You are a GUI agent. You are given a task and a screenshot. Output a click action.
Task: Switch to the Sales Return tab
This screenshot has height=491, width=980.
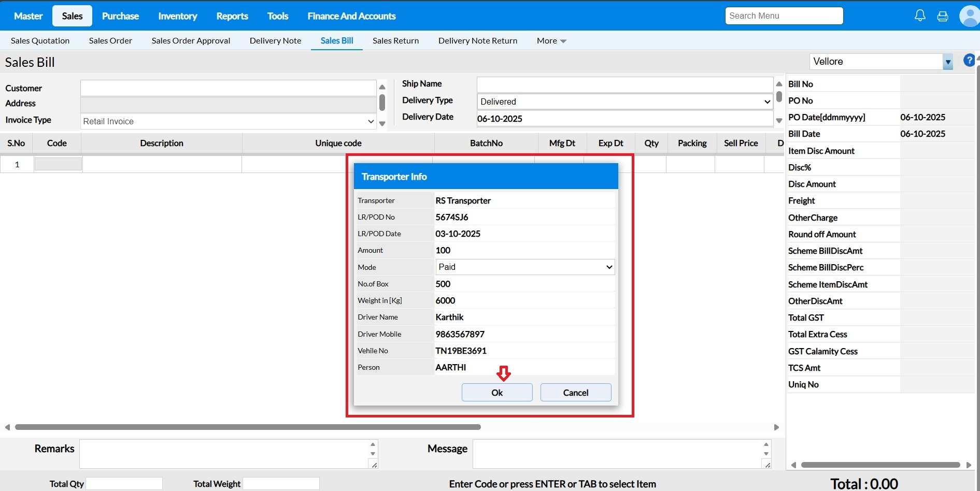pos(395,41)
